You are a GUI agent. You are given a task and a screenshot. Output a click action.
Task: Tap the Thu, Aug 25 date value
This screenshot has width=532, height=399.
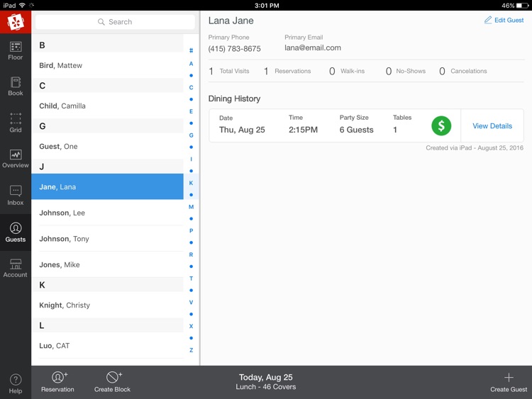242,130
